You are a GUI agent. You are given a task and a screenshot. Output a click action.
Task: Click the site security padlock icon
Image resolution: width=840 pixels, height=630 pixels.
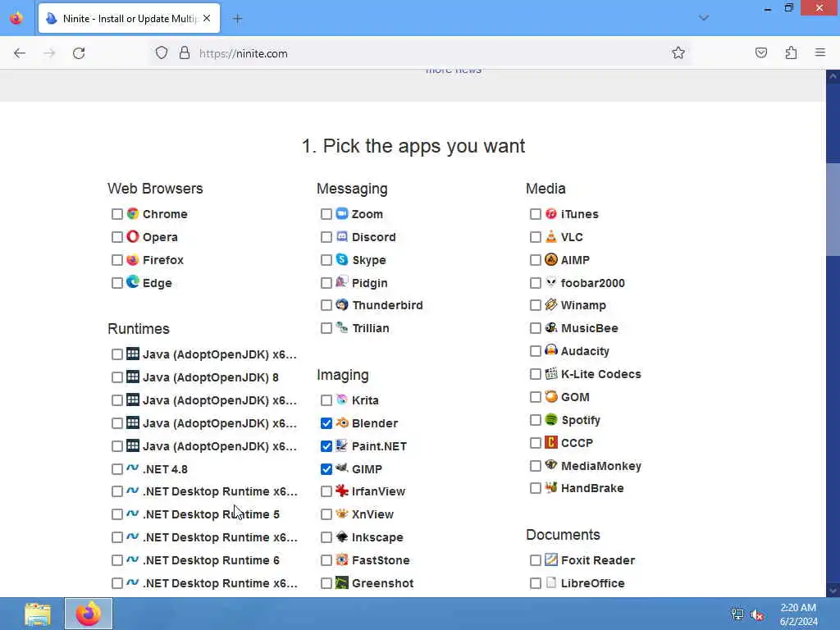(x=185, y=53)
